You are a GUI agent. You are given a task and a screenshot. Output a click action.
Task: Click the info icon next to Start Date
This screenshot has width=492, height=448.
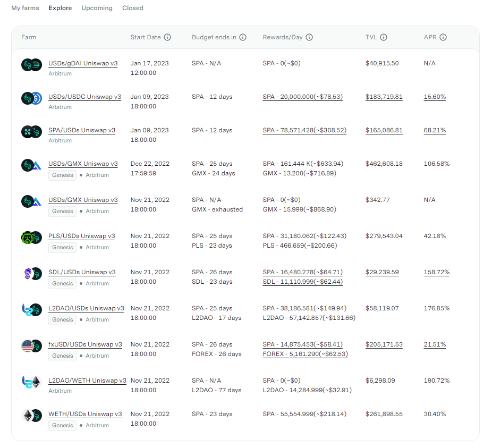pyautogui.click(x=167, y=38)
